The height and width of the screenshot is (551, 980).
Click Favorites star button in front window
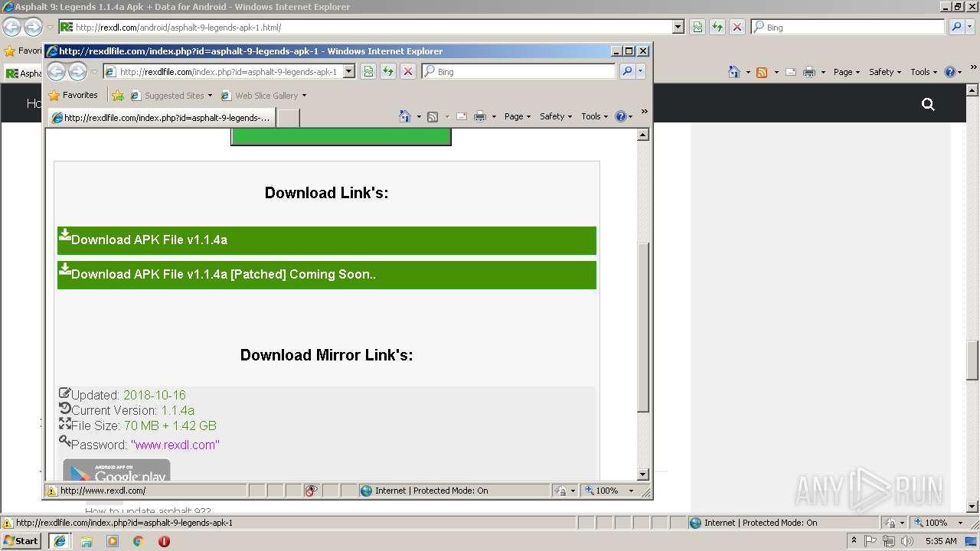(x=73, y=96)
